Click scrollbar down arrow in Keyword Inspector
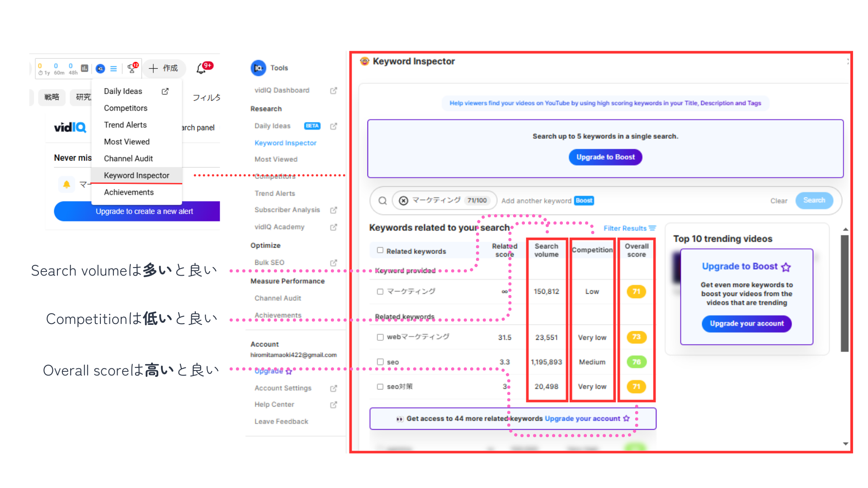This screenshot has height=488, width=868. click(x=845, y=444)
